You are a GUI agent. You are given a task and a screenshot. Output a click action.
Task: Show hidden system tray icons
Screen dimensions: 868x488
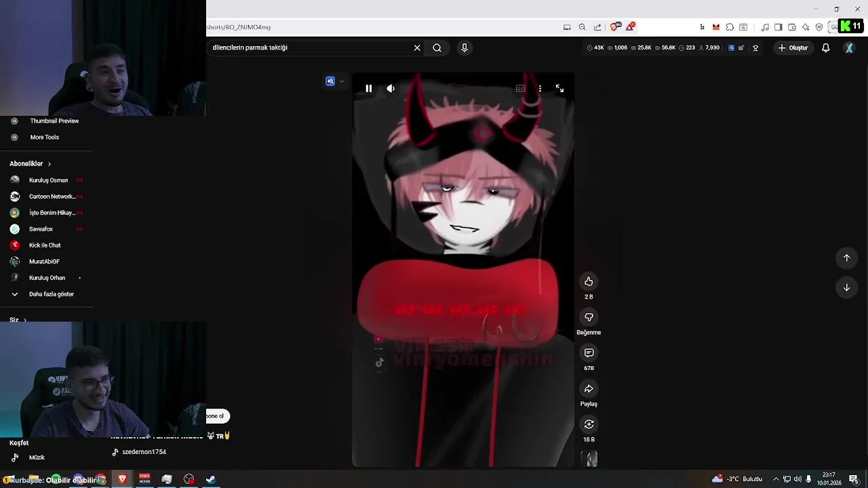click(x=776, y=479)
